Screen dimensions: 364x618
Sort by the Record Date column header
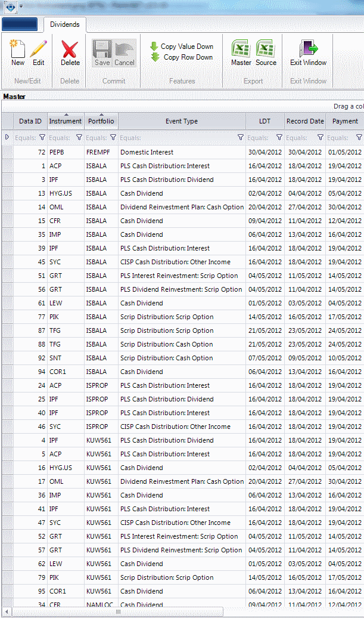pos(305,121)
